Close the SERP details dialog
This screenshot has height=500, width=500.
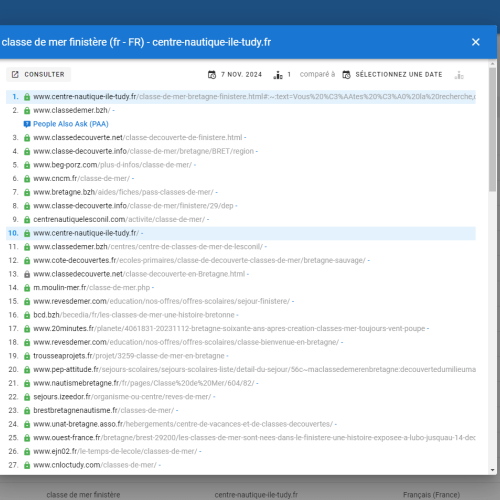pyautogui.click(x=476, y=42)
